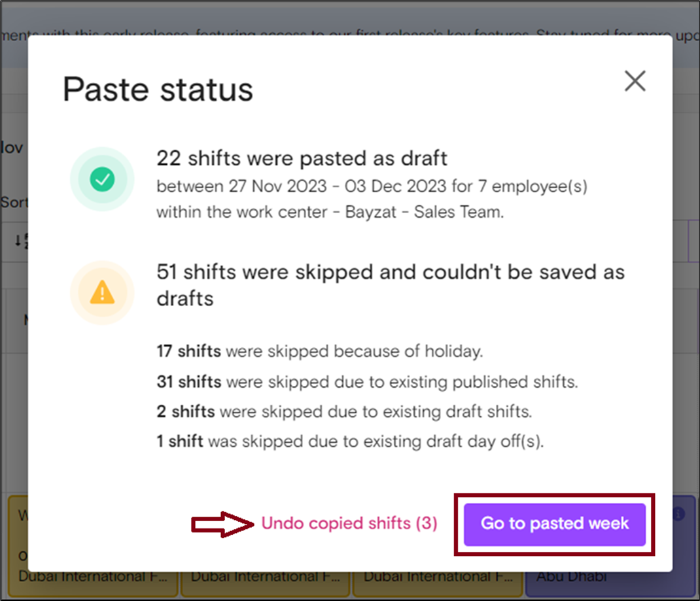Click the Bayzat - Sales Team work center line
This screenshot has width=700, height=601.
click(x=330, y=212)
